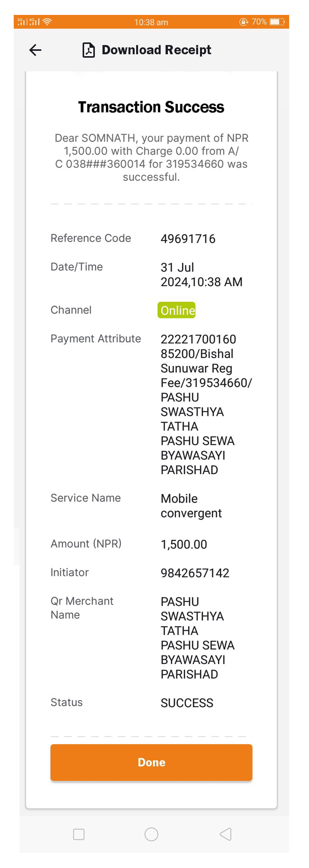Tap the 10:38 am status bar clock
The width and height of the screenshot is (309, 868).
click(151, 22)
